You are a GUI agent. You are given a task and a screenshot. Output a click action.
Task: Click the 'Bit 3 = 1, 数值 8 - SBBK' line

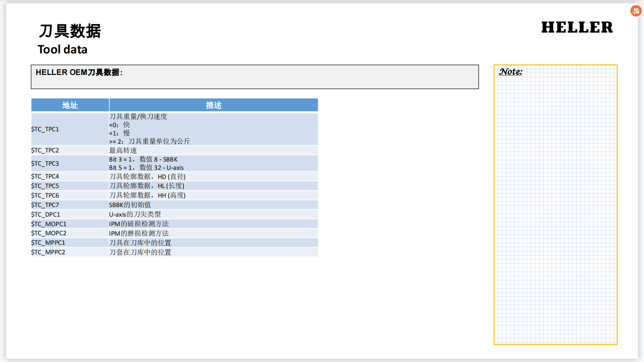point(143,159)
